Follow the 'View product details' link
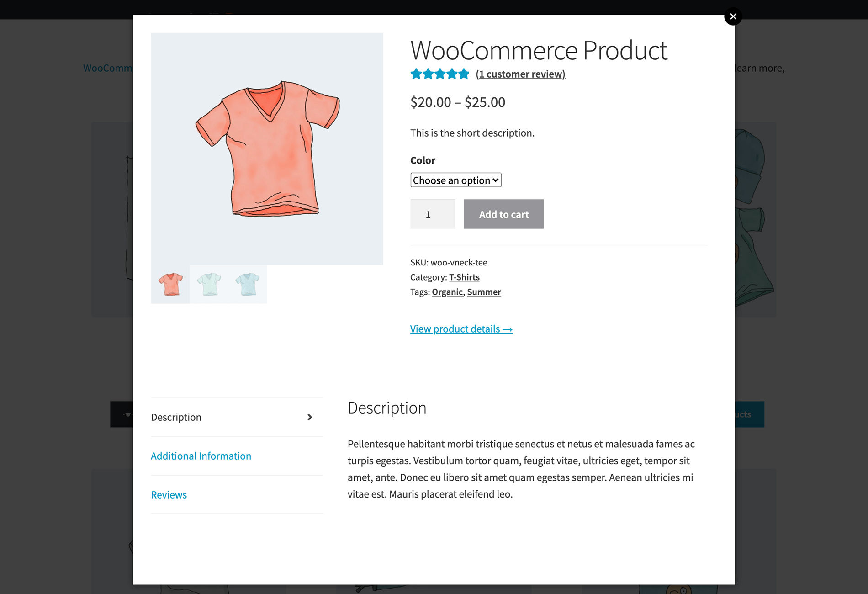868x594 pixels. coord(461,329)
